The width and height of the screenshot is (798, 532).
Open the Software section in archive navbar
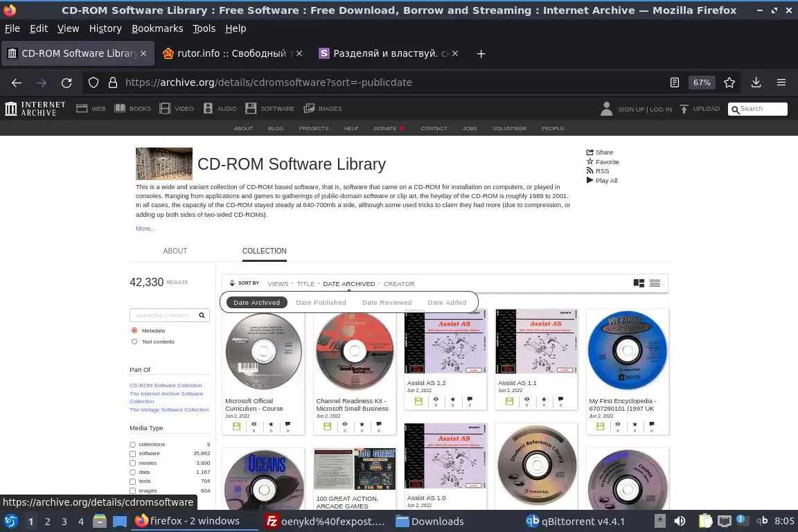[x=269, y=109]
